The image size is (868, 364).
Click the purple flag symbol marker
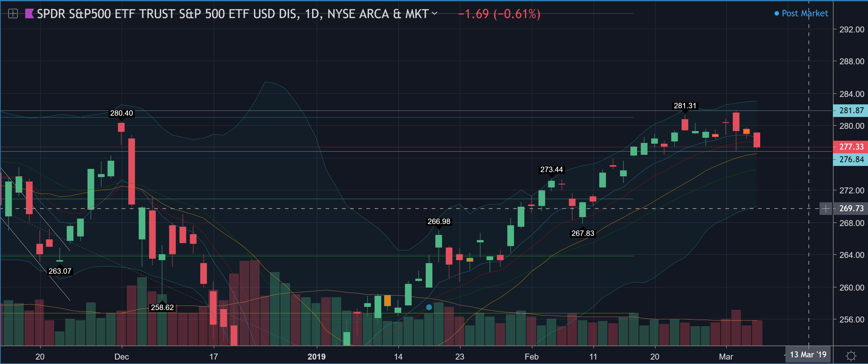[29, 14]
